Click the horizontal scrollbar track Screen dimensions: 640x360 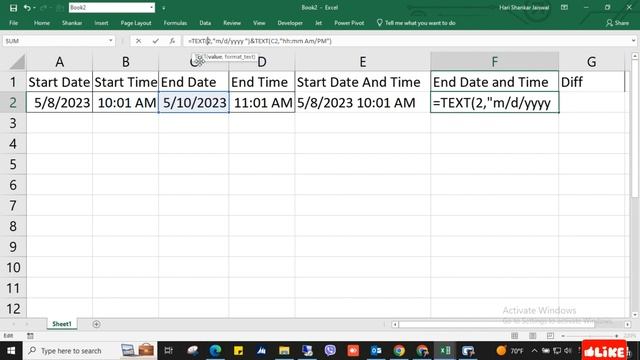(511, 324)
